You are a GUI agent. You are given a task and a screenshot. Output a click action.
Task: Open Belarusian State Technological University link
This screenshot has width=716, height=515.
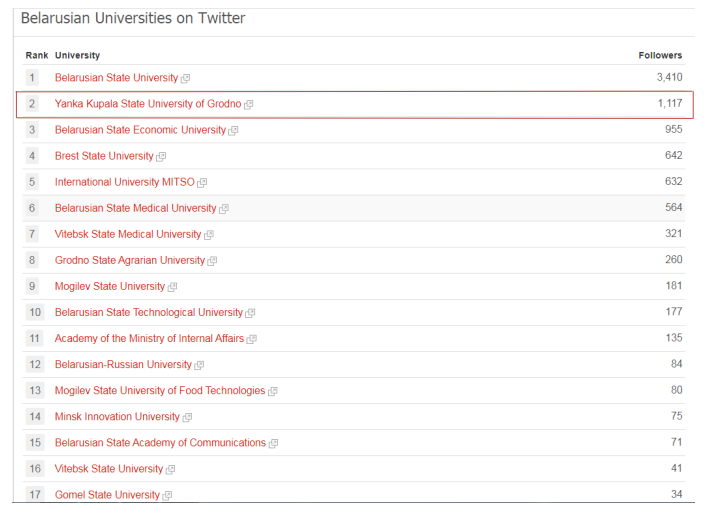(148, 312)
